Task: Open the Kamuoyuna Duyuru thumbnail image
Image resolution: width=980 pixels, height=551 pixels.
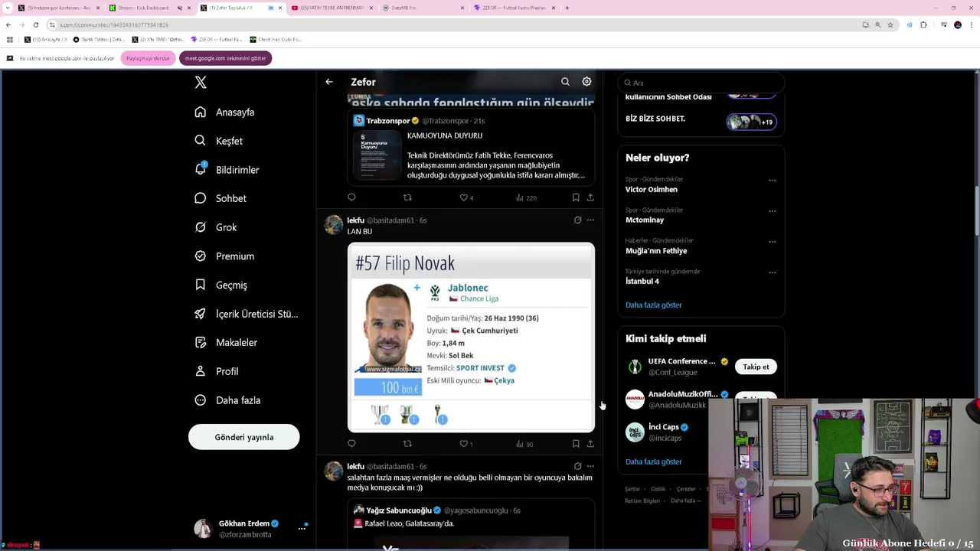Action: 377,155
